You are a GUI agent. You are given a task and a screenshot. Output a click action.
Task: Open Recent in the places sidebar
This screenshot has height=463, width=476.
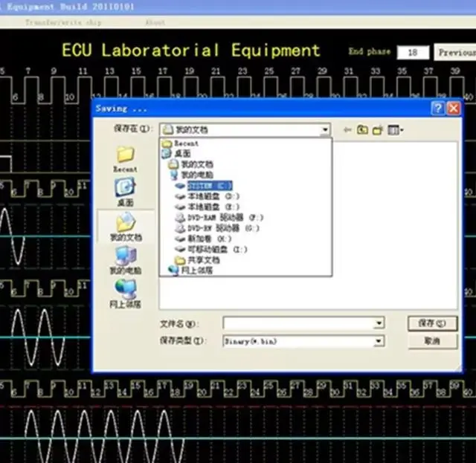pyautogui.click(x=125, y=156)
